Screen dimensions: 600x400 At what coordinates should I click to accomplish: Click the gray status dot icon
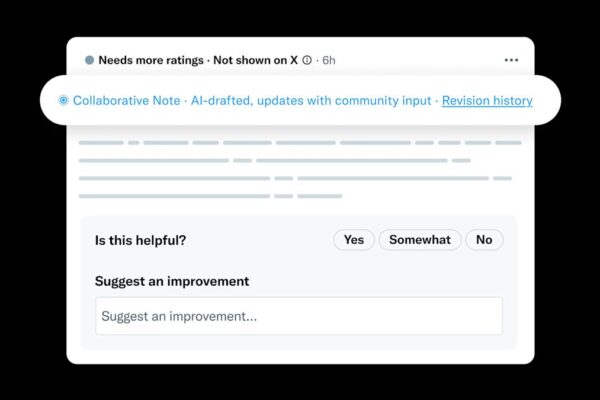[90, 60]
